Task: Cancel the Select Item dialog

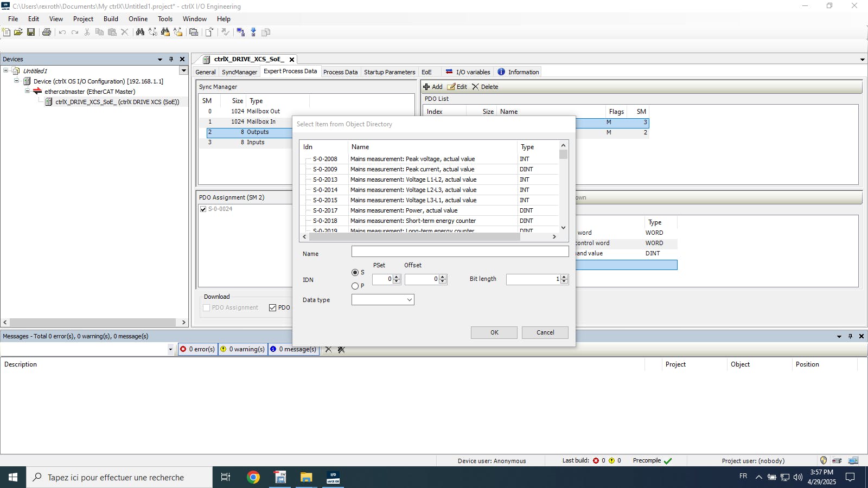Action: (545, 332)
